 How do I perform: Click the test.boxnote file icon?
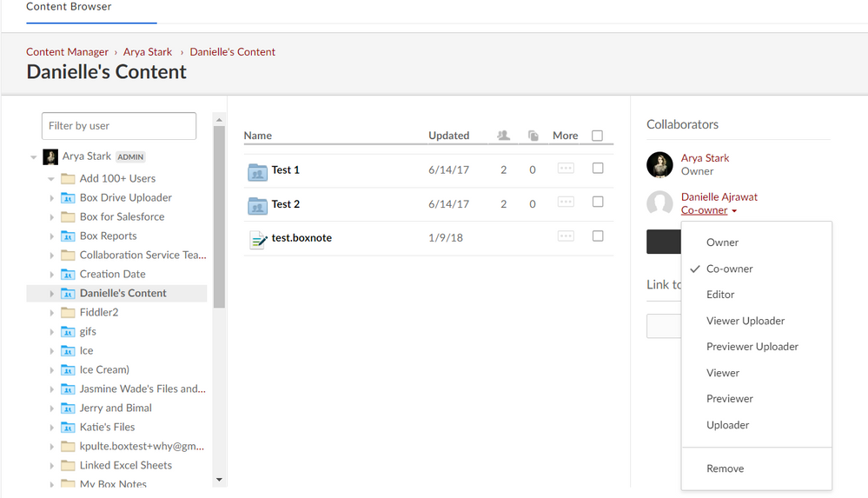[257, 239]
